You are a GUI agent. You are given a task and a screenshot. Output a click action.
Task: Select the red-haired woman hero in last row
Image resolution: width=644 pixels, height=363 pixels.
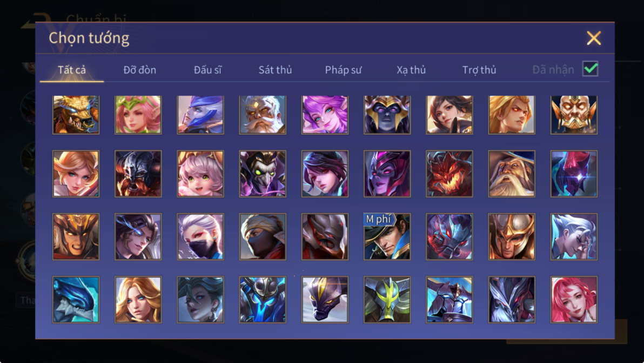click(x=574, y=299)
